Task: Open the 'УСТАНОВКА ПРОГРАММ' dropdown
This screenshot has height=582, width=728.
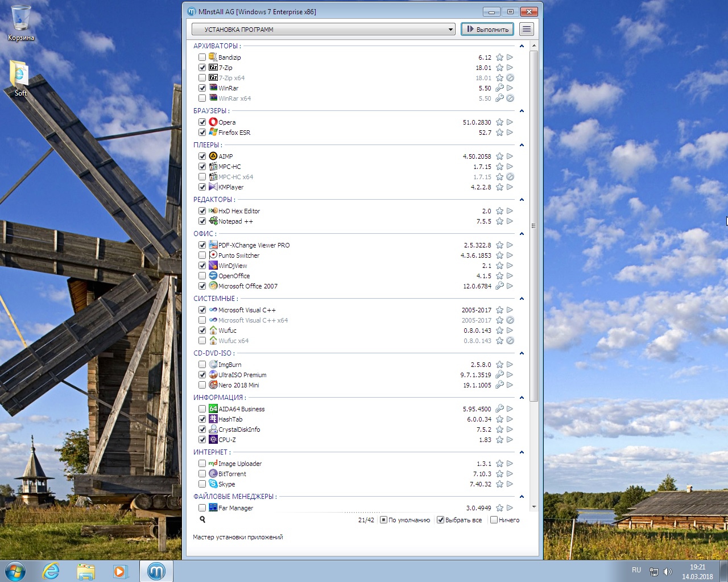Action: click(324, 29)
